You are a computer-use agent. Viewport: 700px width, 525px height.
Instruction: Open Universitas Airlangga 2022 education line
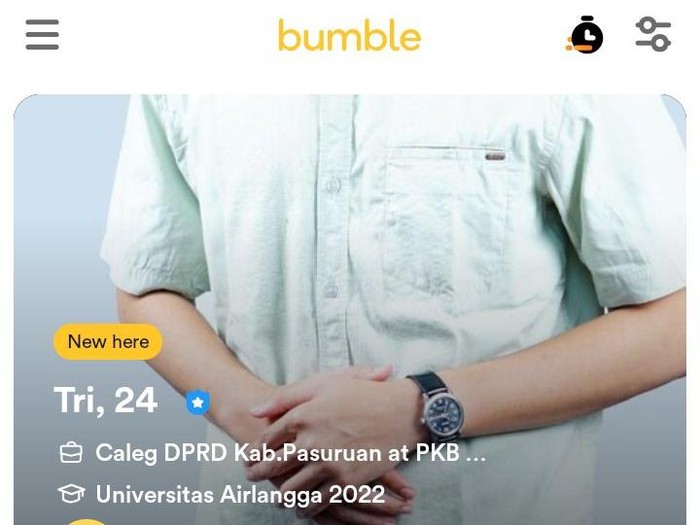point(222,495)
